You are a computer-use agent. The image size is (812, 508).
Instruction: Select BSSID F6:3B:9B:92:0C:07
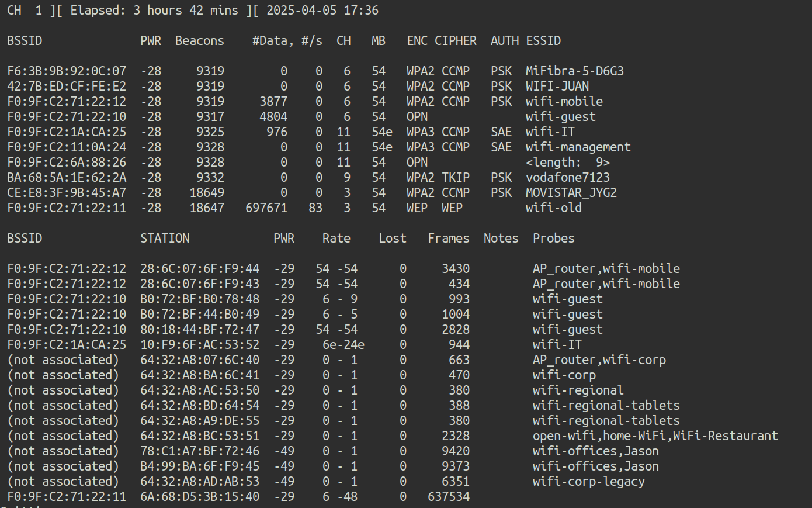(x=67, y=71)
